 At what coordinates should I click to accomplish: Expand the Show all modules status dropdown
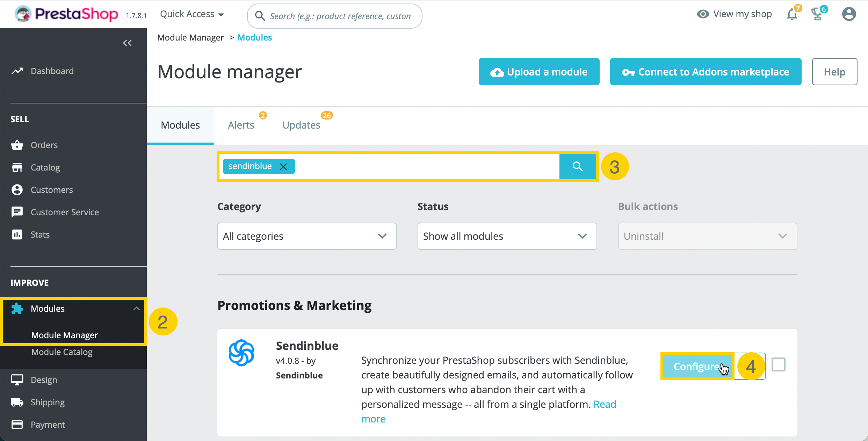507,236
